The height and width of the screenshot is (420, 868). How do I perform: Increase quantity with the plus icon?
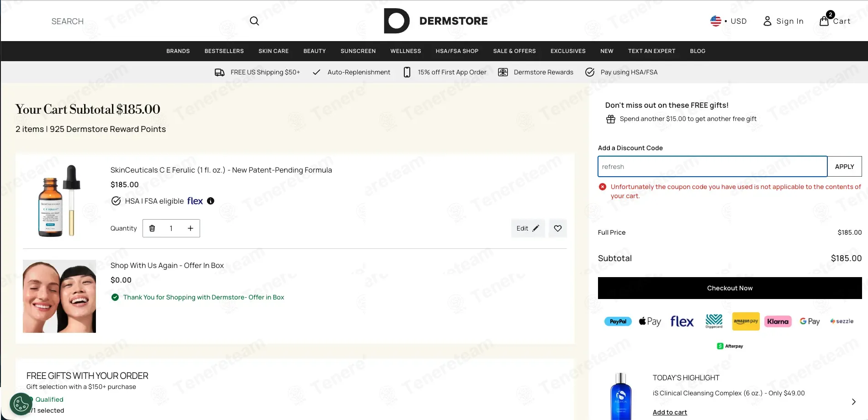[x=191, y=228]
